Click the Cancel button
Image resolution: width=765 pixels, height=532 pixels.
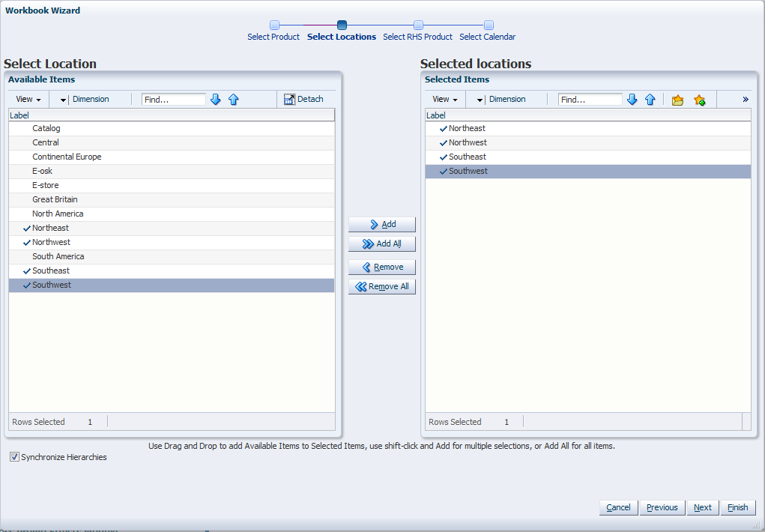click(618, 507)
